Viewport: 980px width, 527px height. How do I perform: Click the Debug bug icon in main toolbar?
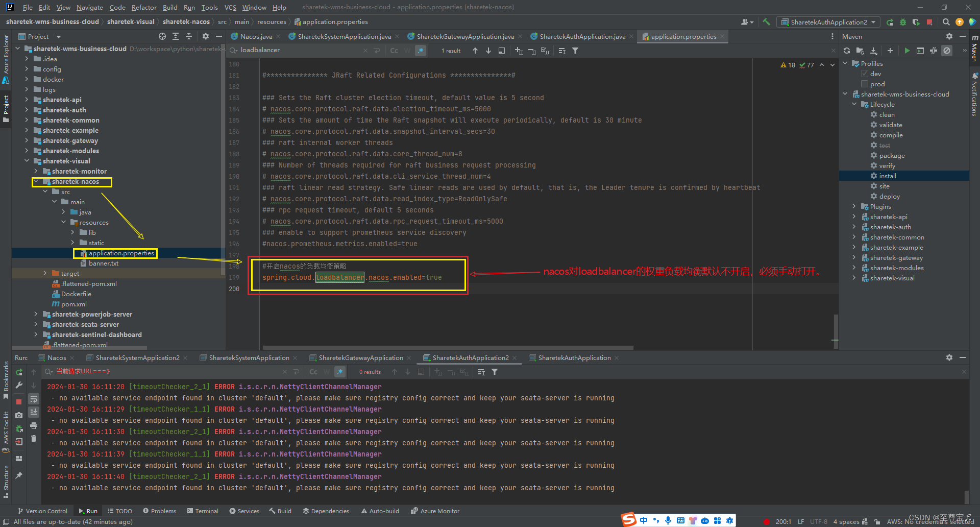pyautogui.click(x=903, y=22)
